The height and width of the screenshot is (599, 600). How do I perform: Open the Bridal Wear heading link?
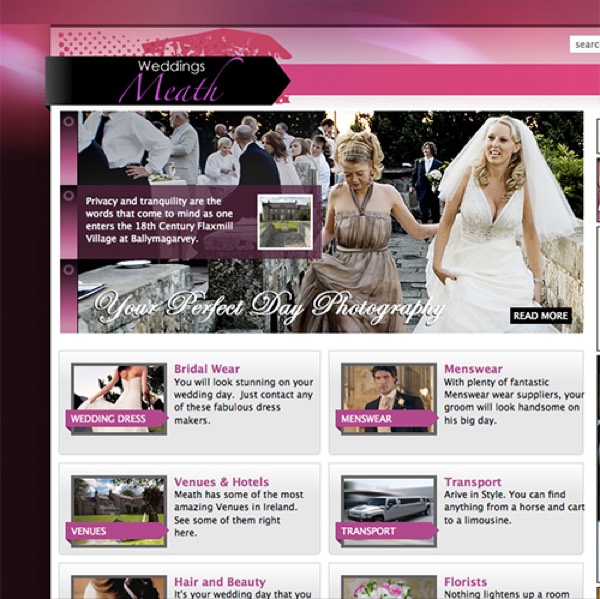tap(207, 369)
